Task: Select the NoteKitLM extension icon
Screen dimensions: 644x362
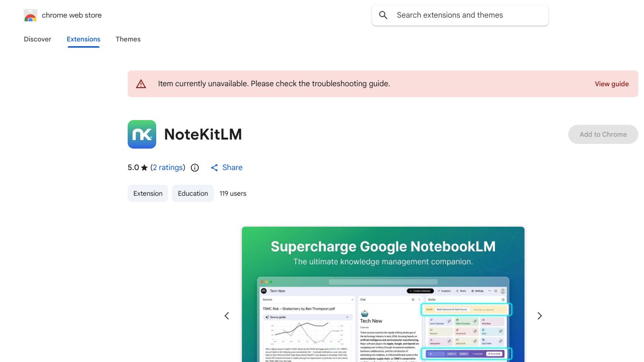Action: click(x=141, y=134)
